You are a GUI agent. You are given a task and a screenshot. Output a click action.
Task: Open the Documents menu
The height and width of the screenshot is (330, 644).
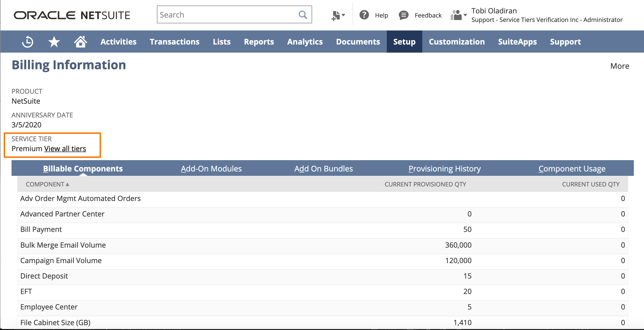(x=358, y=42)
